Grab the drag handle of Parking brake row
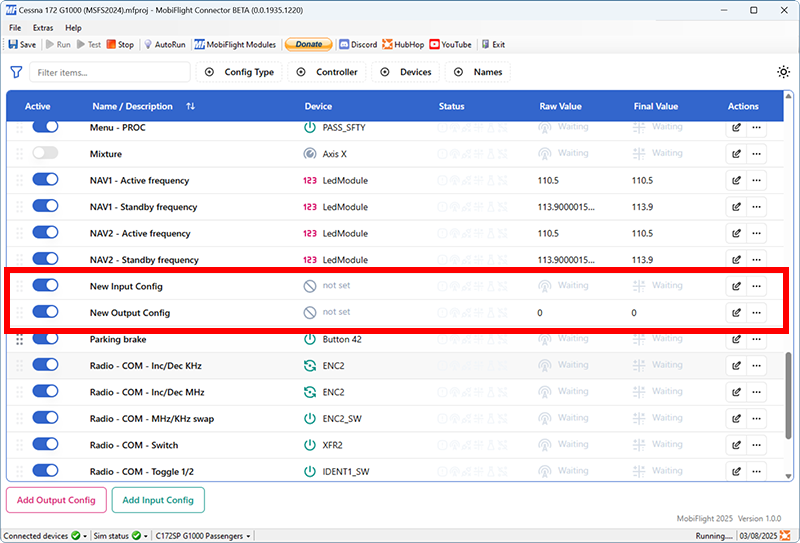The width and height of the screenshot is (800, 543). (x=19, y=339)
